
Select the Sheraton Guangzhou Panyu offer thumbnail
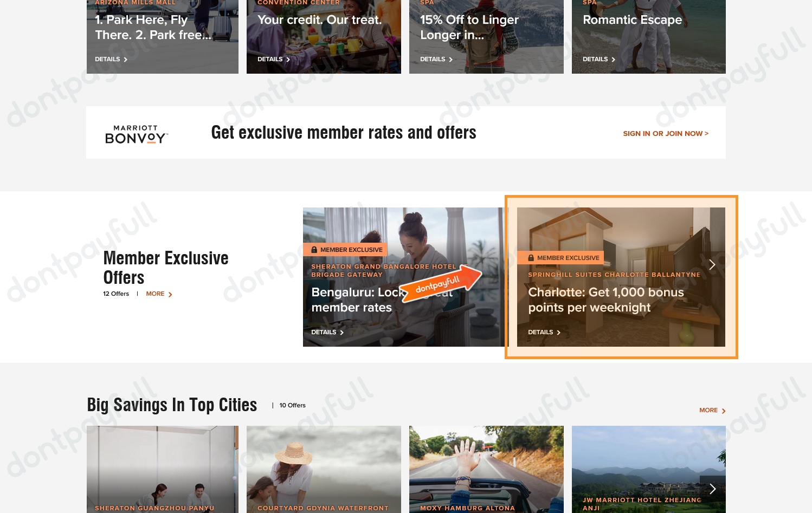tap(163, 469)
